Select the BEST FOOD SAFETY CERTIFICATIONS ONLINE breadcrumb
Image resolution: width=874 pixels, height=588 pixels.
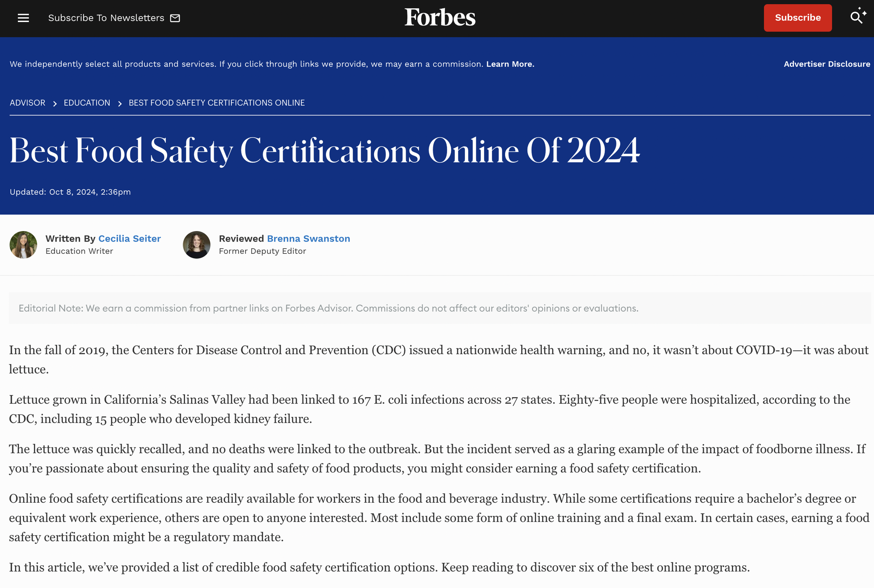[216, 102]
